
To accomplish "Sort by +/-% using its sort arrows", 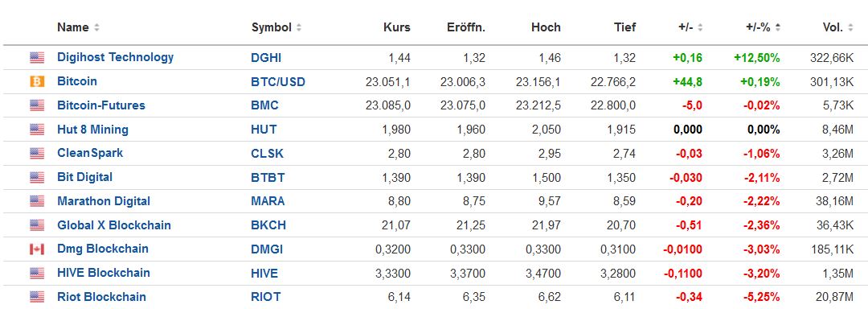I will click(x=778, y=27).
